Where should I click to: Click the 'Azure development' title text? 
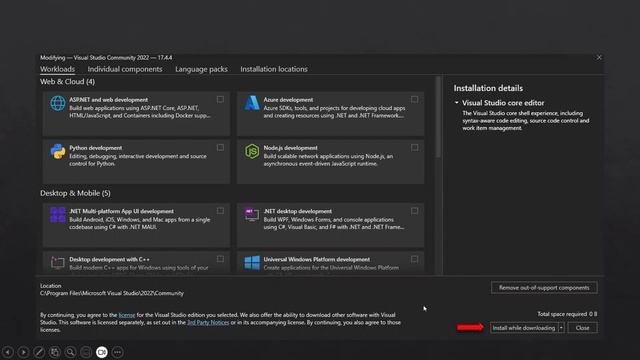[288, 100]
